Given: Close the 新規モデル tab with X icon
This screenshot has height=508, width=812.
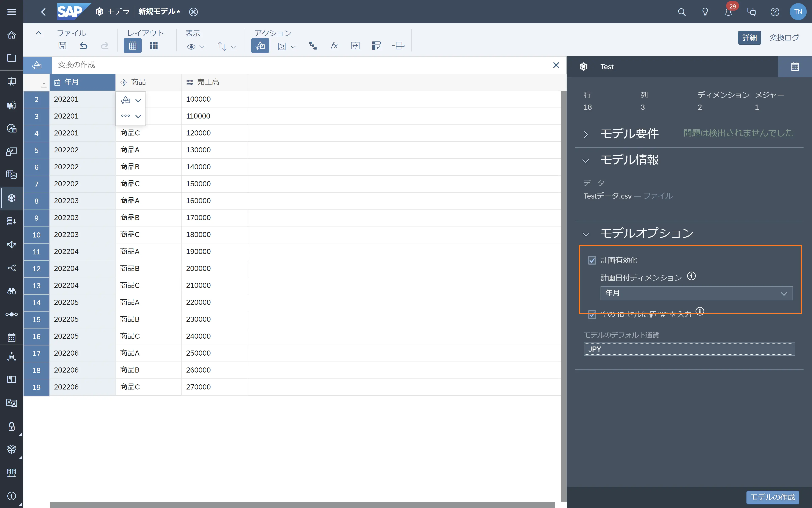Looking at the screenshot, I should 193,12.
